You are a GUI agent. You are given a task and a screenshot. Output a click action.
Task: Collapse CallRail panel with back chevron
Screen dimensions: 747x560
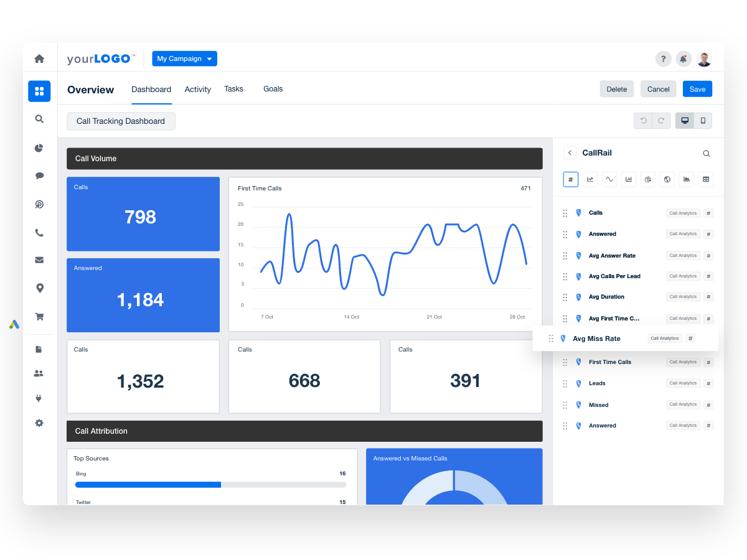tap(570, 153)
